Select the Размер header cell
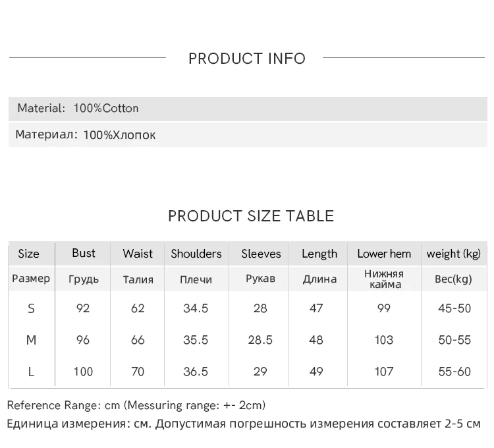Image resolution: width=494 pixels, height=448 pixels. click(x=31, y=279)
